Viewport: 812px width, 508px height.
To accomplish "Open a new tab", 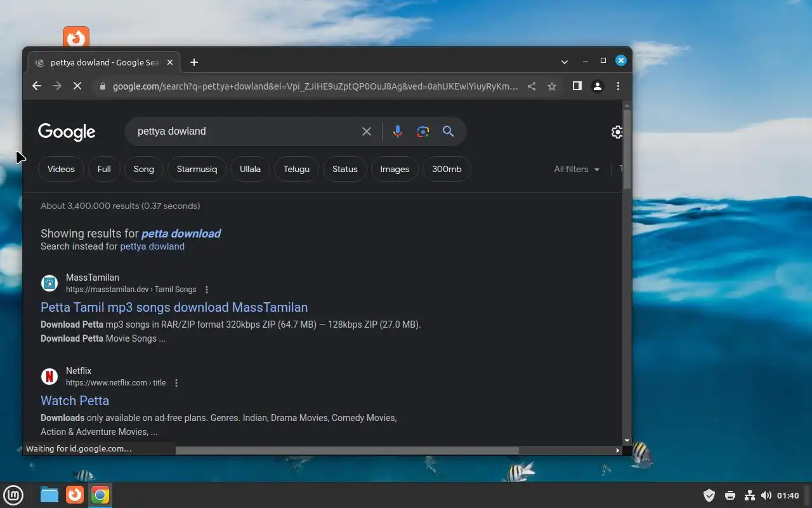I will pos(194,62).
